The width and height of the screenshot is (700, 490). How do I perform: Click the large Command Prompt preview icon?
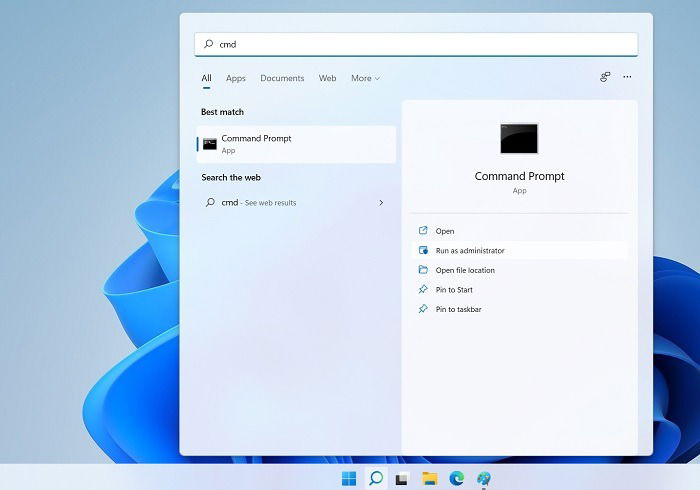coord(519,138)
